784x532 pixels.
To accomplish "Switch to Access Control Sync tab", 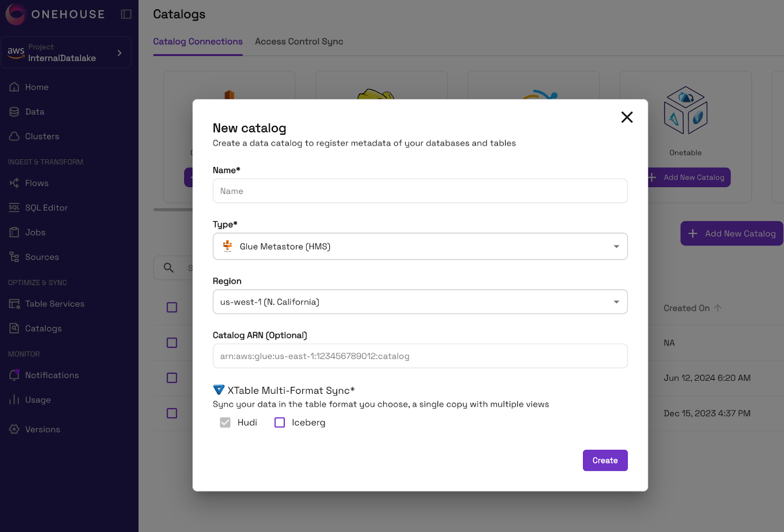I will coord(299,42).
